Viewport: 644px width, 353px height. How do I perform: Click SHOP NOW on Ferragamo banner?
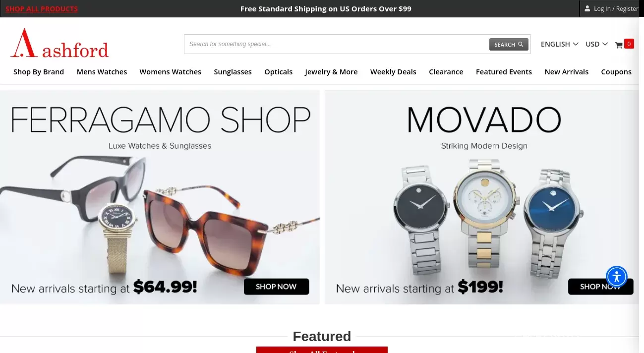(x=276, y=287)
